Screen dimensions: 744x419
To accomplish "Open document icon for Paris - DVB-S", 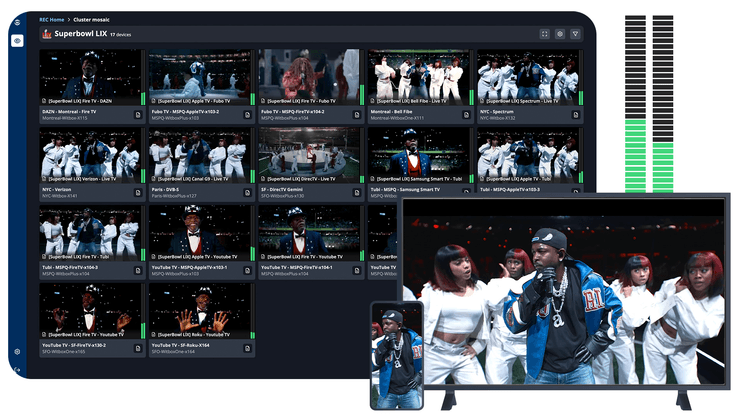I will tap(247, 193).
